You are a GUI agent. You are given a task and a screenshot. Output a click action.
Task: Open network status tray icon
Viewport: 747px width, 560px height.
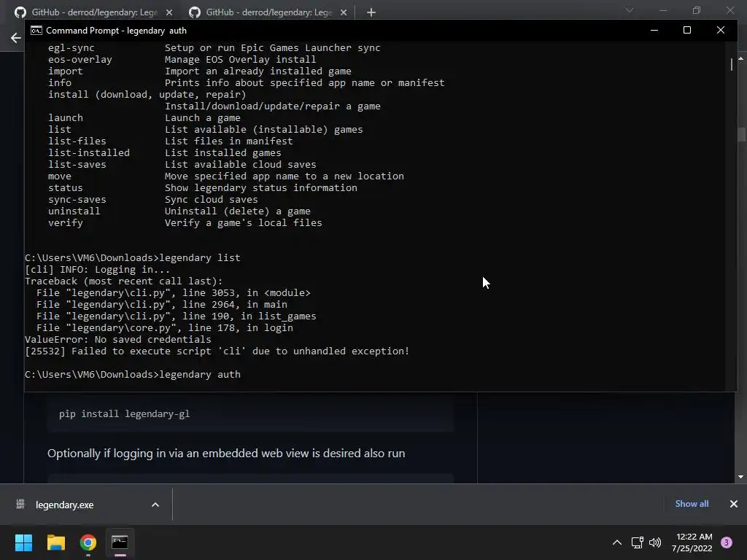637,542
